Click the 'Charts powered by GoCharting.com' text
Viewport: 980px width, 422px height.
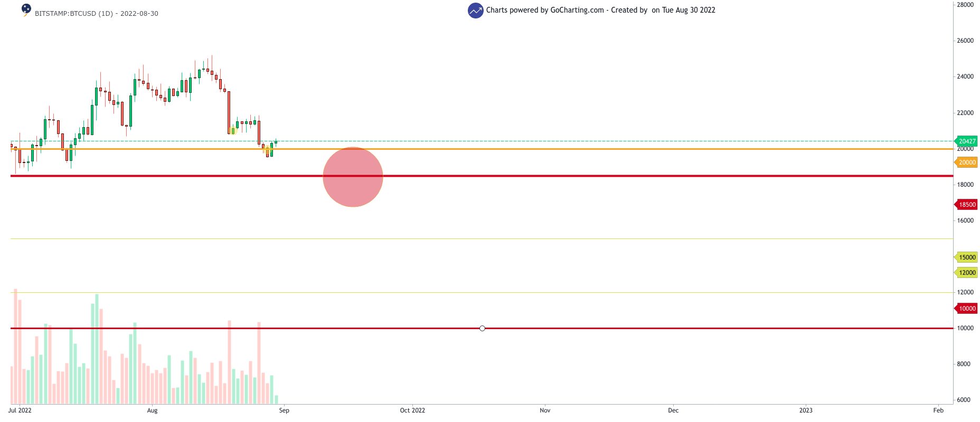(x=544, y=10)
